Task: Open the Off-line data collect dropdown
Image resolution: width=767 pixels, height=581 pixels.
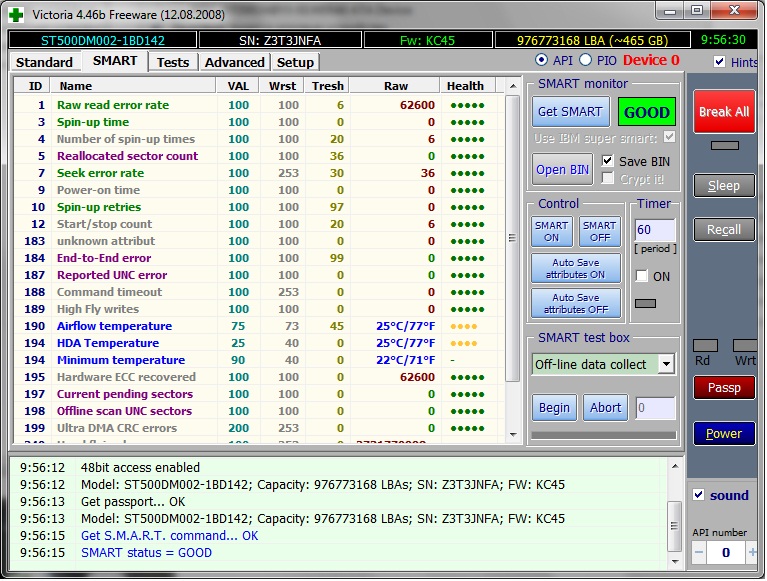Action: (x=666, y=364)
